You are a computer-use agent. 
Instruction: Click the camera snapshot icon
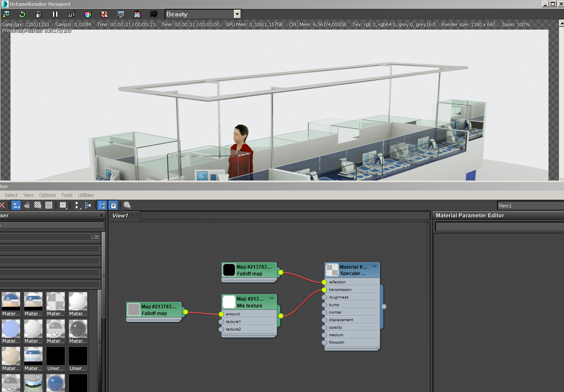(x=154, y=14)
